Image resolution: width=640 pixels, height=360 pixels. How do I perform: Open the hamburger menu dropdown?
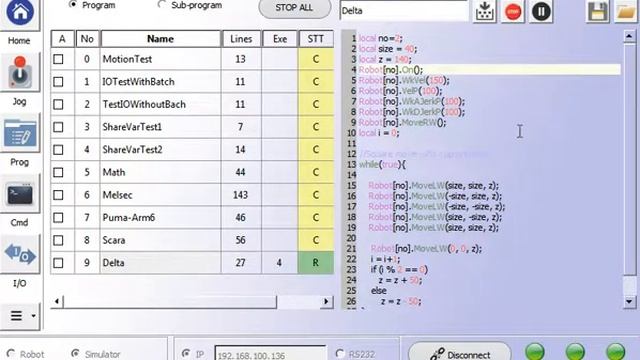click(20, 316)
